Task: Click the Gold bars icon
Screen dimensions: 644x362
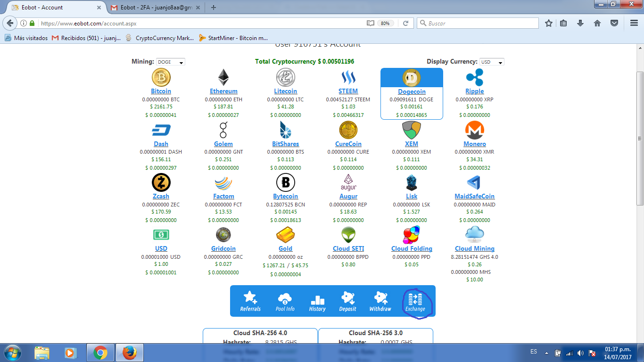Action: pyautogui.click(x=285, y=235)
